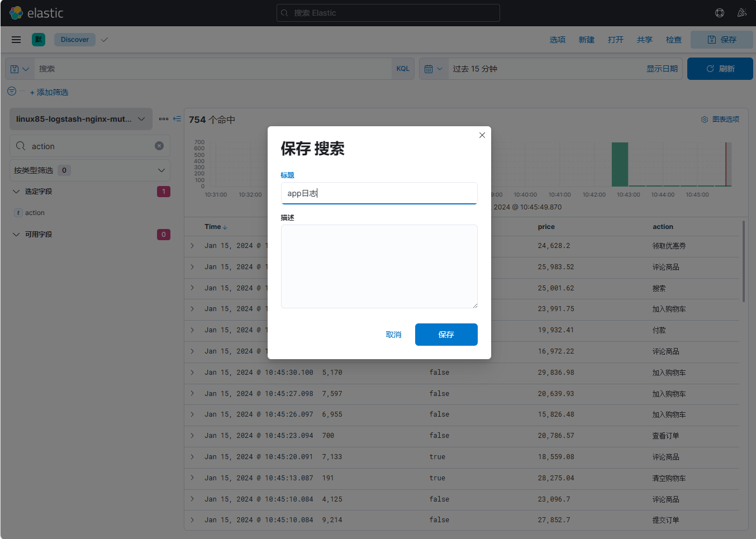Click the filter options icon

[12, 92]
